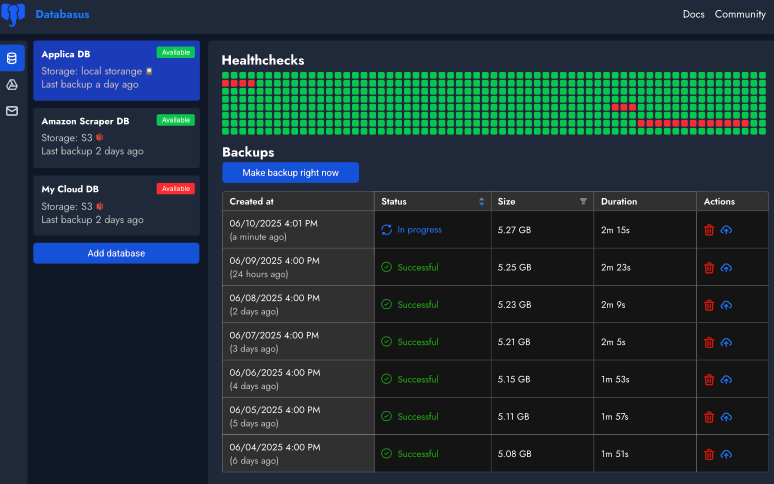The height and width of the screenshot is (484, 774).
Task: Open the notifiers envelope sidebar icon
Action: [x=12, y=111]
